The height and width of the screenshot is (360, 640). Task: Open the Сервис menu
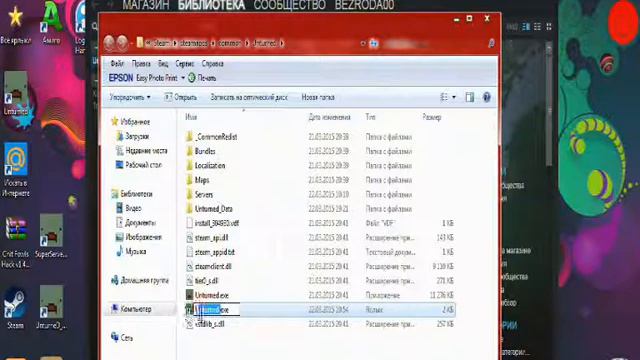click(x=185, y=64)
